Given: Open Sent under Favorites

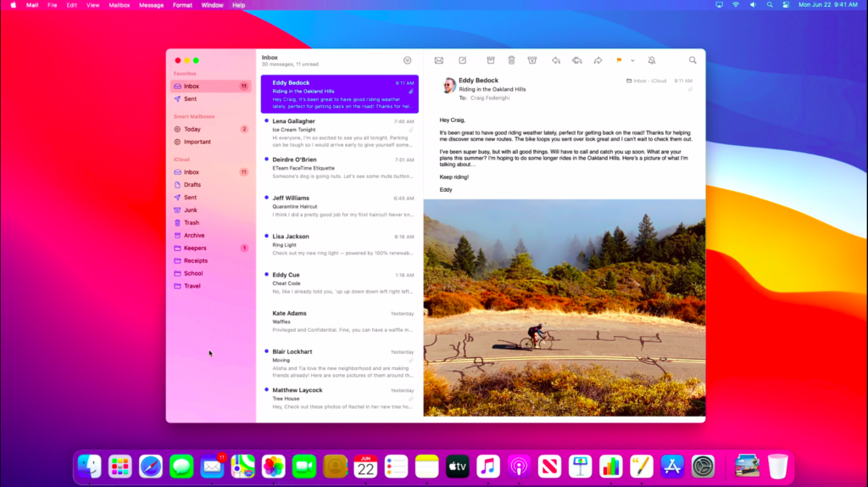Looking at the screenshot, I should (x=210, y=98).
